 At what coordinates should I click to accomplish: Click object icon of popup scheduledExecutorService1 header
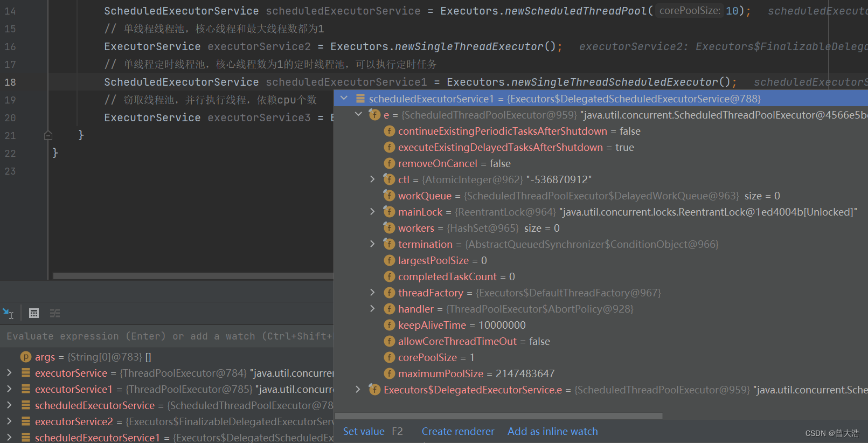point(360,99)
